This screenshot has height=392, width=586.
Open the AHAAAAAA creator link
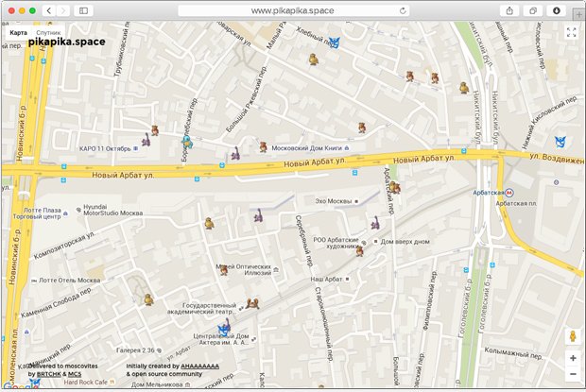tap(199, 366)
